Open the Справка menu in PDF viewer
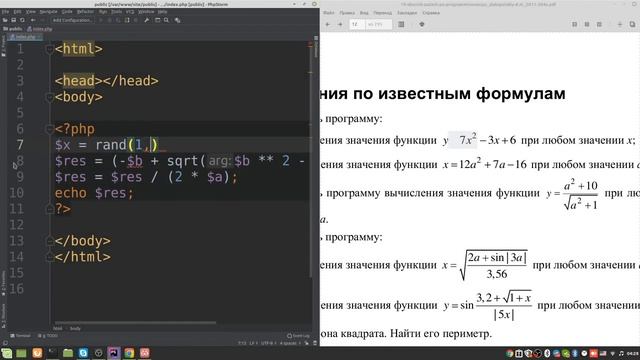 point(431,13)
